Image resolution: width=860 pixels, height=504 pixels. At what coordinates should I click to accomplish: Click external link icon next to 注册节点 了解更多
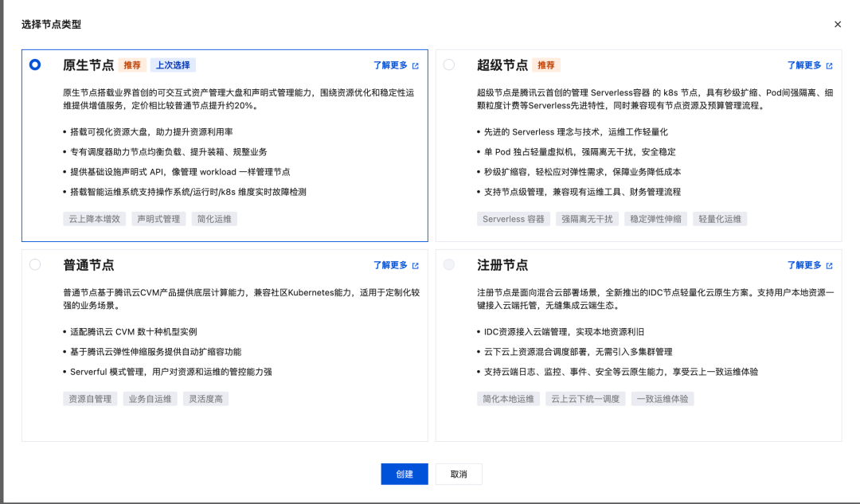pos(830,267)
